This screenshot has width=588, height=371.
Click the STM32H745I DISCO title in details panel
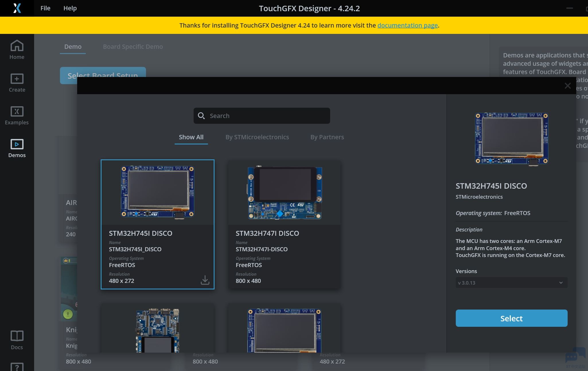[491, 186]
